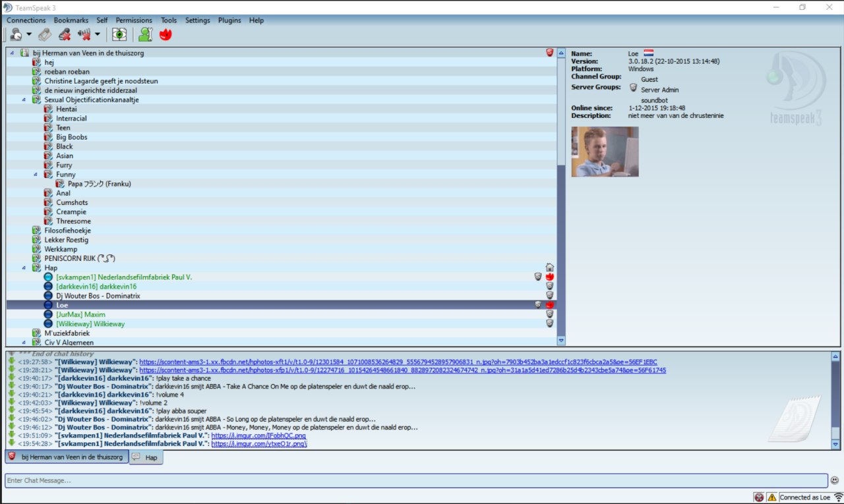Open the i.imgur.com link posted at 19:51:09
Screen dimensions: 844x504
(x=258, y=436)
